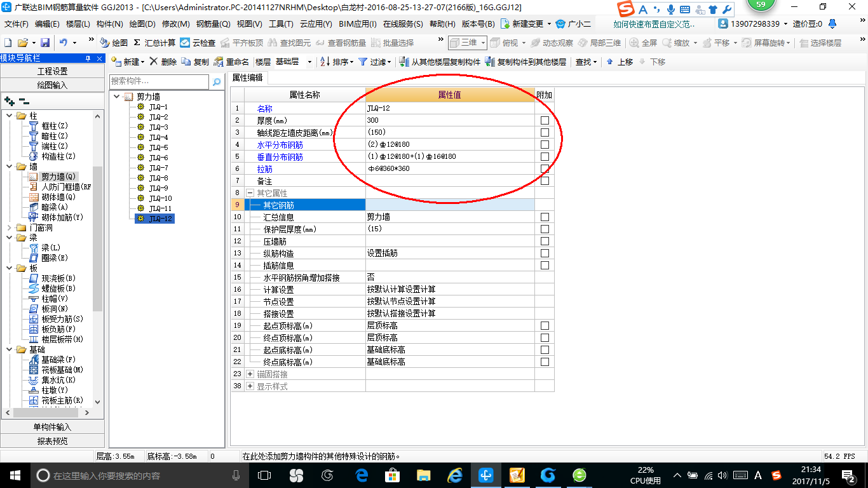Expand the 门窗洞 tree node
The width and height of the screenshot is (868, 488).
click(9, 227)
